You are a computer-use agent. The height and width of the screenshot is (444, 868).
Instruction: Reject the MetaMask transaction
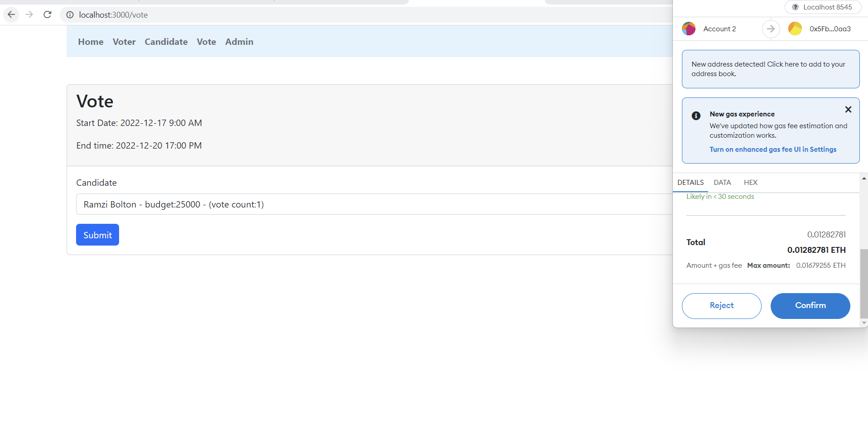click(721, 306)
